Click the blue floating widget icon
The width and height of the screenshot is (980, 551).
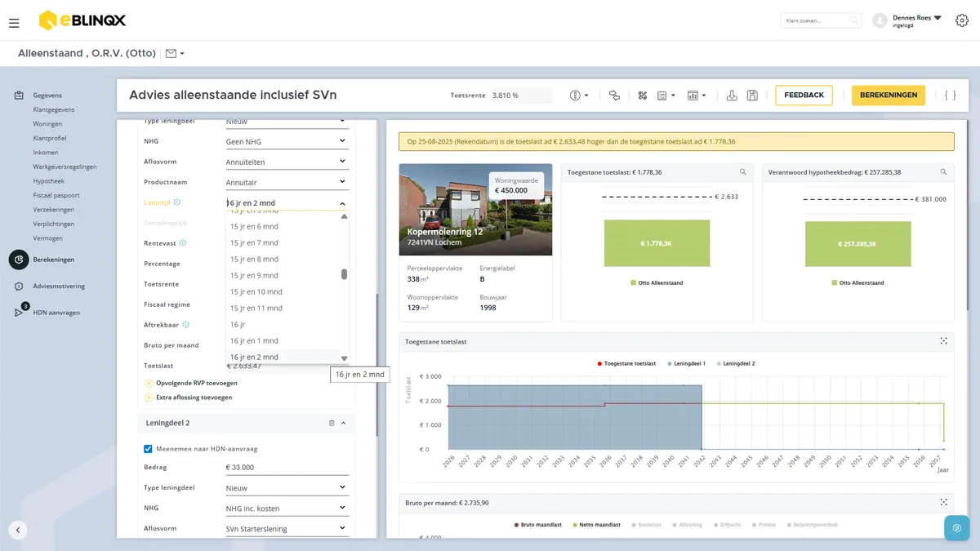coord(957,528)
